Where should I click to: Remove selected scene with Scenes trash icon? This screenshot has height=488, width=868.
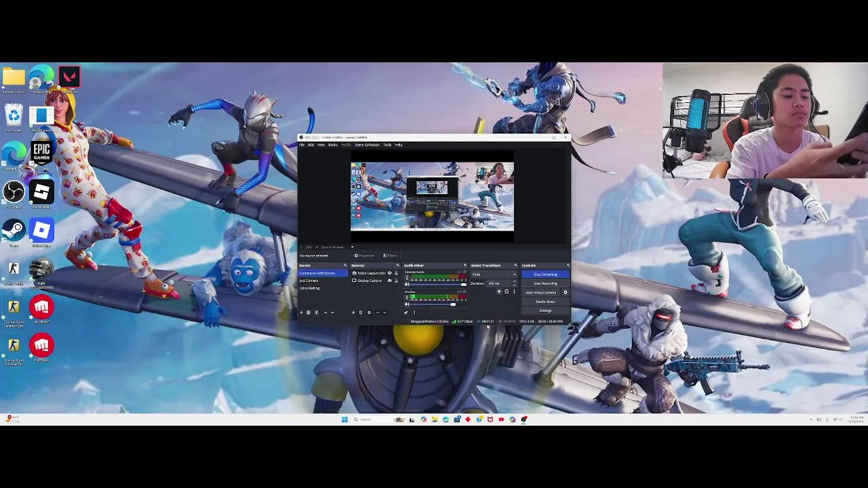[x=309, y=312]
